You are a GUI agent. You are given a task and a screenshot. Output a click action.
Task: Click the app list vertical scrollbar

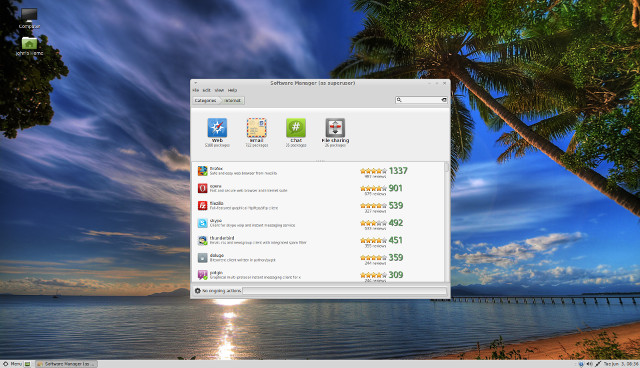tap(446, 222)
